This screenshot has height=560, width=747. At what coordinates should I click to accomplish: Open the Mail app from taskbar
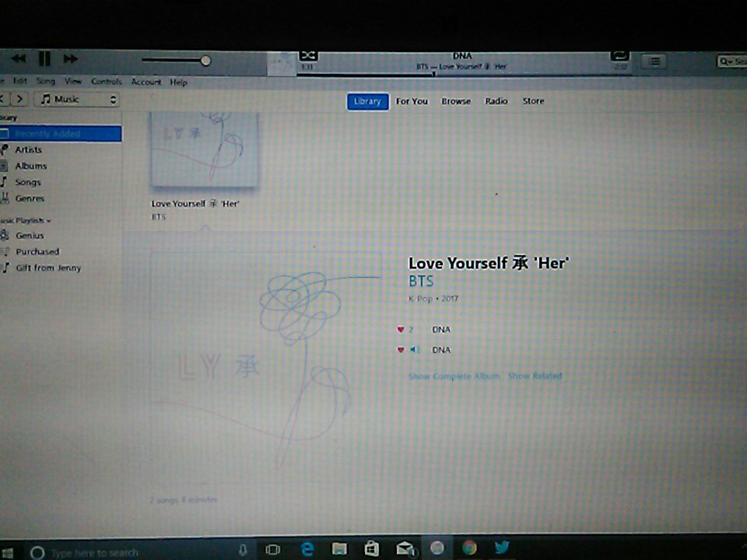point(405,550)
